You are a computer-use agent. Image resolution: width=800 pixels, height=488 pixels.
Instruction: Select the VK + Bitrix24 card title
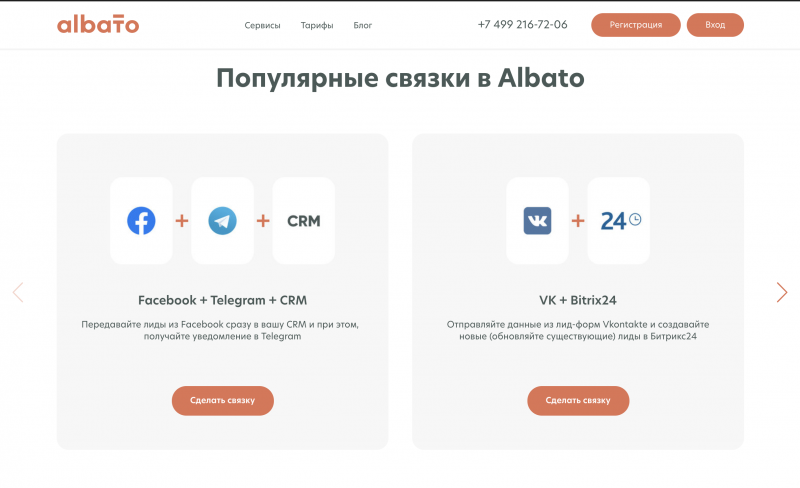pyautogui.click(x=578, y=300)
